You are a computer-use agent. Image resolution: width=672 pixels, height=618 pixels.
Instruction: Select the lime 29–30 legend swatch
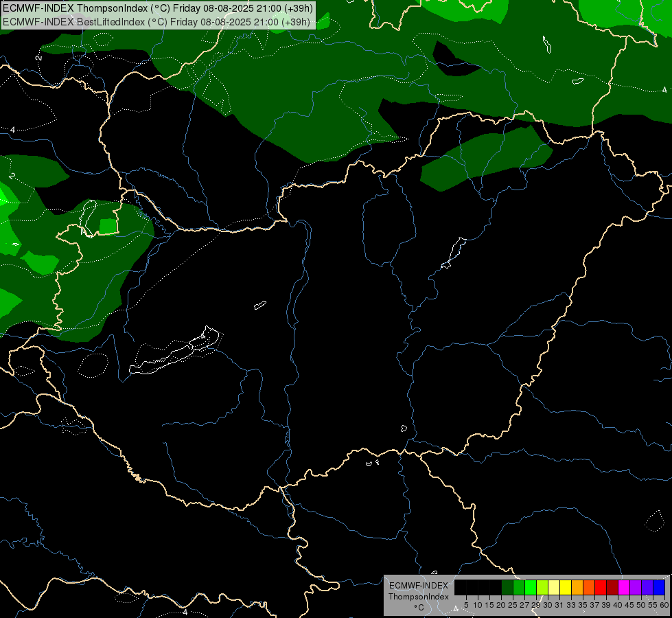click(x=542, y=588)
